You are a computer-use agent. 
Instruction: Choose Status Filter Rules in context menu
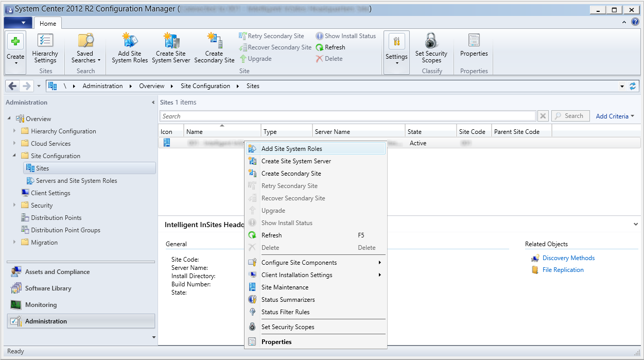[x=315, y=312]
